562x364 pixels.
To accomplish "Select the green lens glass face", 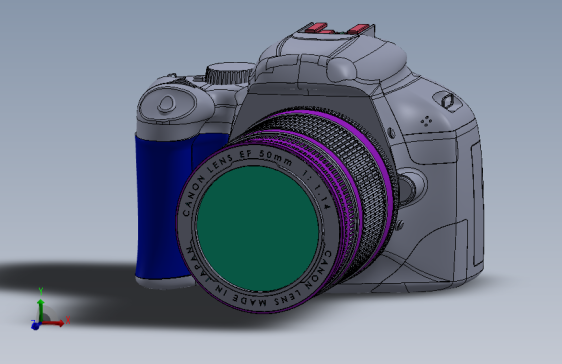I will (x=257, y=228).
